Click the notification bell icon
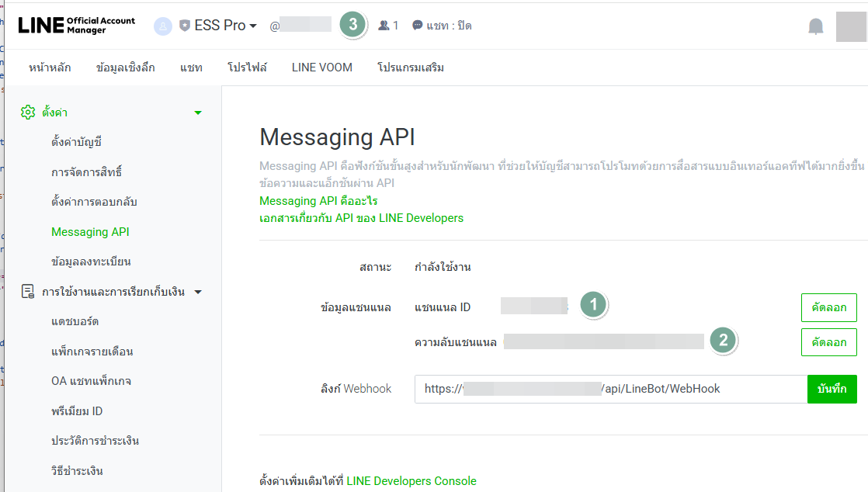868x492 pixels. (815, 26)
